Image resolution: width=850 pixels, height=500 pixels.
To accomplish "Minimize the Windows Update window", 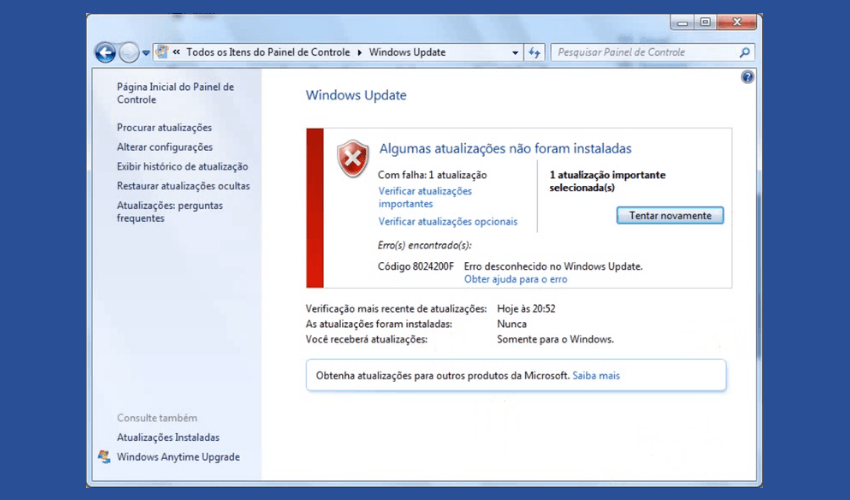I will point(682,22).
